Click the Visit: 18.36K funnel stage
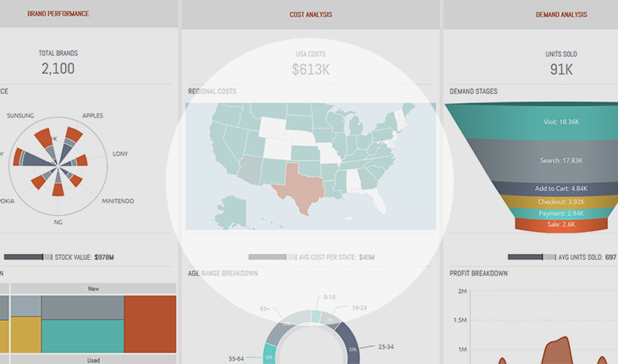This screenshot has width=618, height=364. tap(561, 122)
